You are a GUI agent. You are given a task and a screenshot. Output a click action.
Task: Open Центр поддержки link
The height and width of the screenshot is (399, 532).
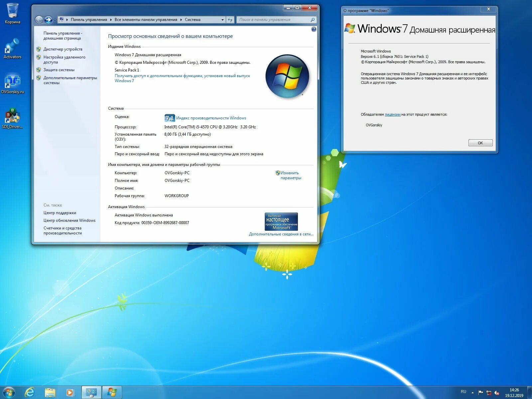pyautogui.click(x=60, y=213)
